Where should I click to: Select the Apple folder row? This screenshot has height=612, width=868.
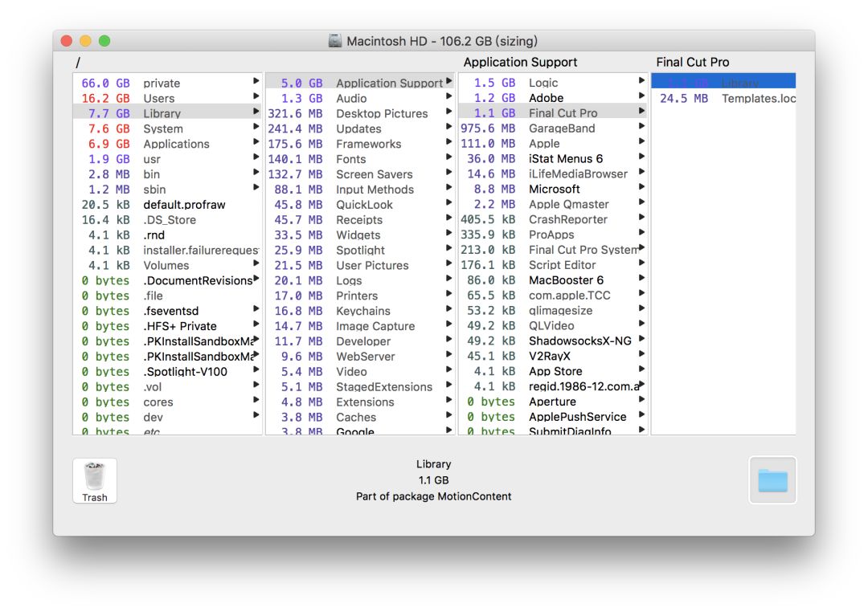(x=553, y=143)
